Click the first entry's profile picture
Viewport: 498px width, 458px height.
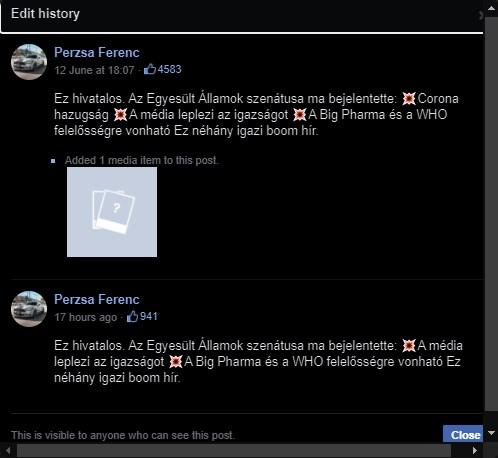pyautogui.click(x=29, y=62)
